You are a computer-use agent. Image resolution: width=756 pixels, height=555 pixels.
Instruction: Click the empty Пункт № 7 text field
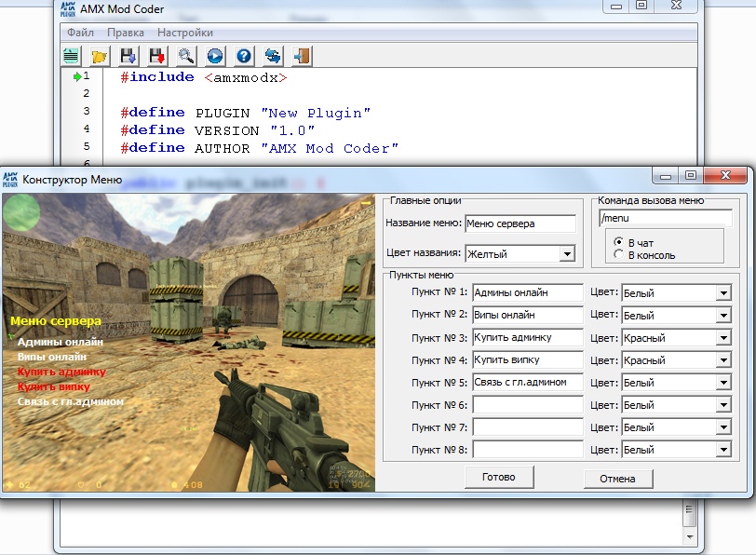(x=527, y=427)
